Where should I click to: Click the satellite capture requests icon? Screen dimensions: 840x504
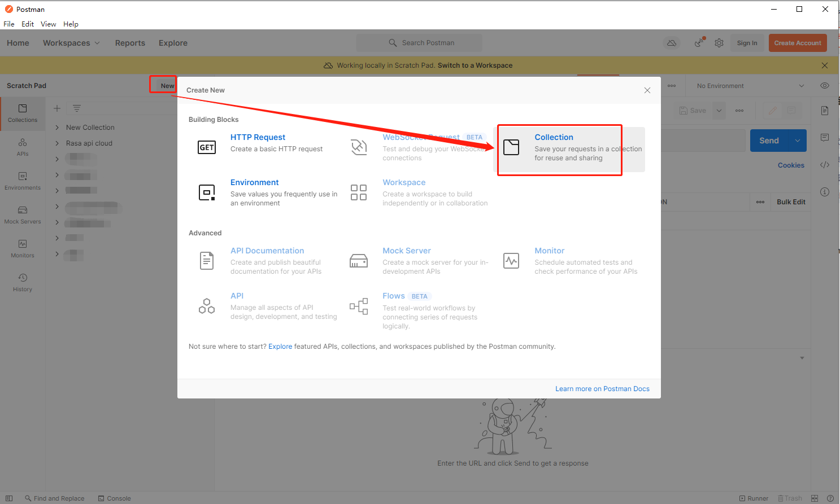(699, 43)
